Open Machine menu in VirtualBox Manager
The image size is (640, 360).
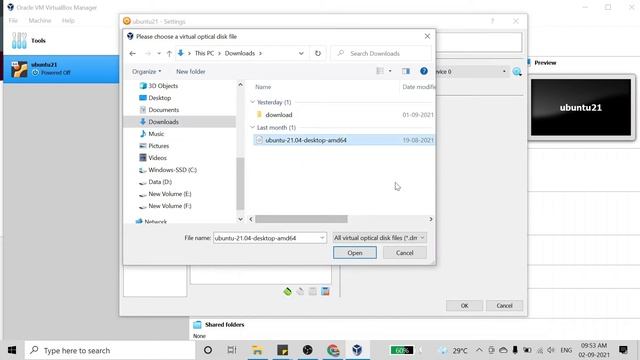[x=40, y=20]
